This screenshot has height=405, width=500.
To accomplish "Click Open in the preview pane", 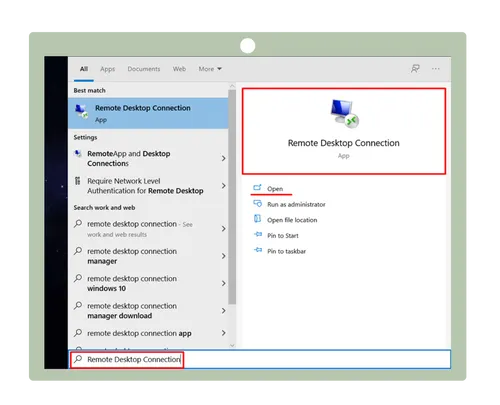I will pyautogui.click(x=275, y=189).
